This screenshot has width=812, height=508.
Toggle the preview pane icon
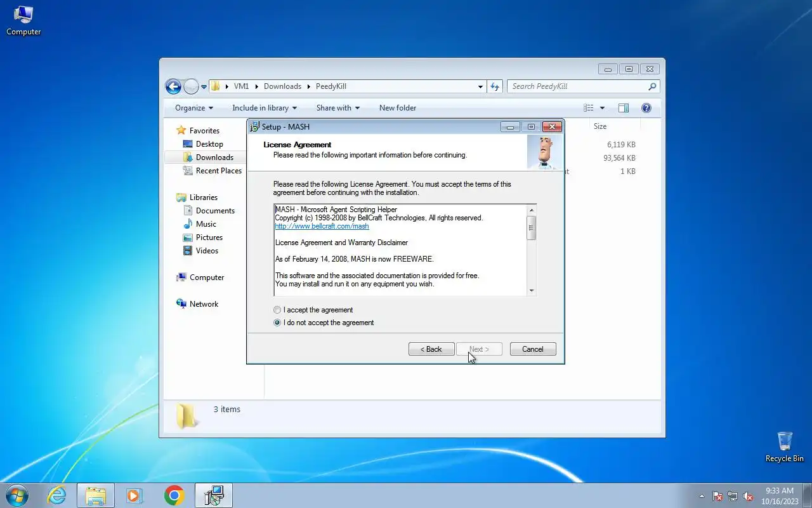(x=624, y=108)
